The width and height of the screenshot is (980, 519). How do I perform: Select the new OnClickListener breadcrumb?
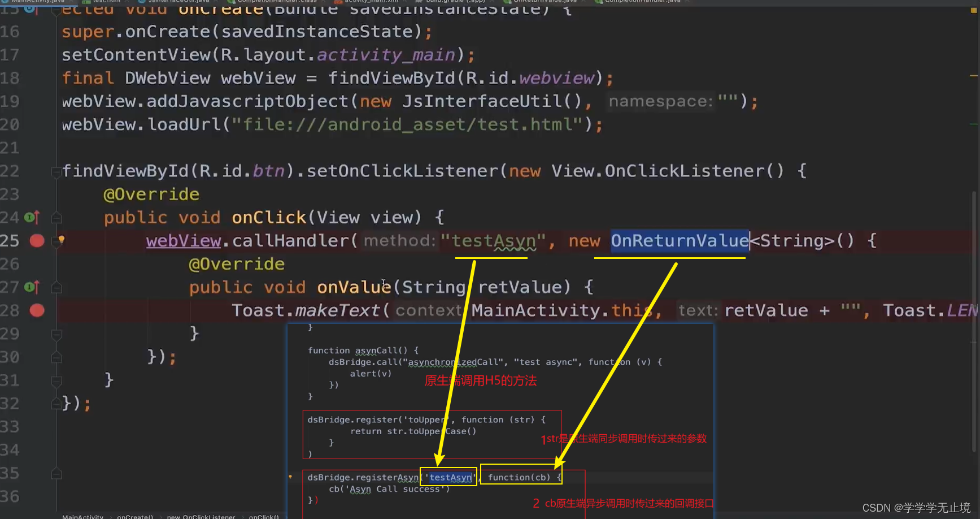coord(201,516)
